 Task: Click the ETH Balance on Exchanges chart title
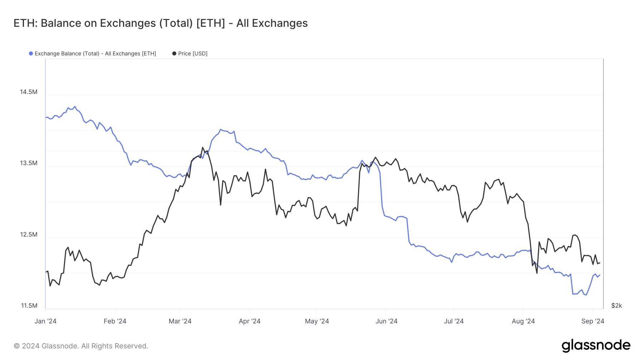[x=161, y=23]
